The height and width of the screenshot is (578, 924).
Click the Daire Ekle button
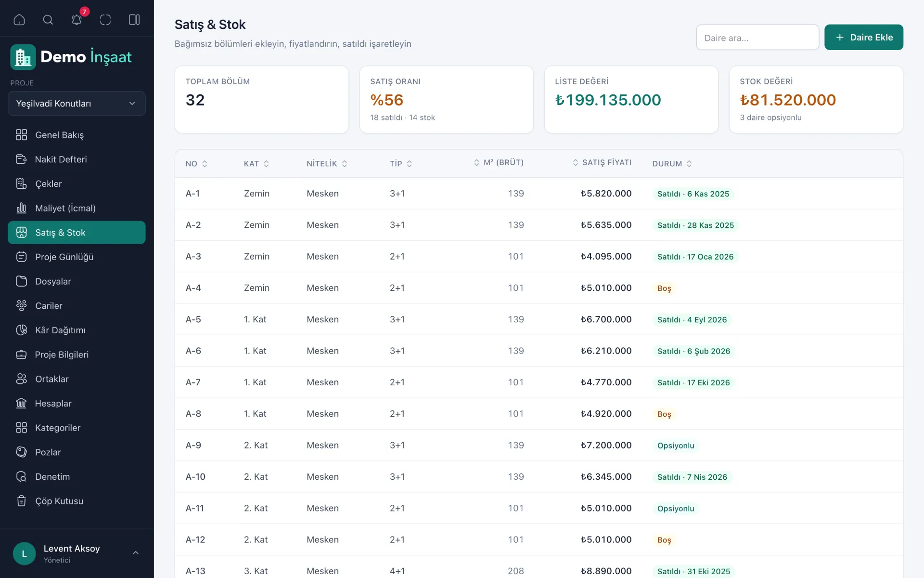click(x=863, y=37)
